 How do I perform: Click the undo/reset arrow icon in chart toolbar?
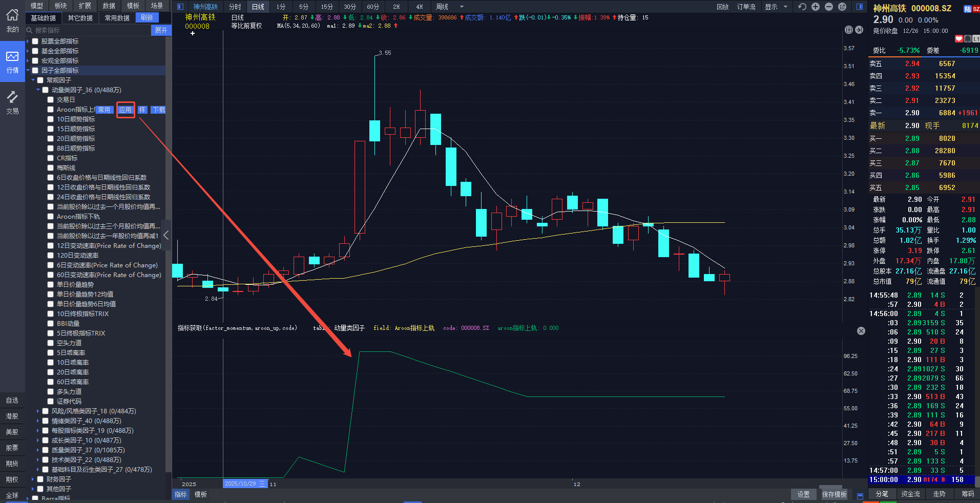pos(802,7)
